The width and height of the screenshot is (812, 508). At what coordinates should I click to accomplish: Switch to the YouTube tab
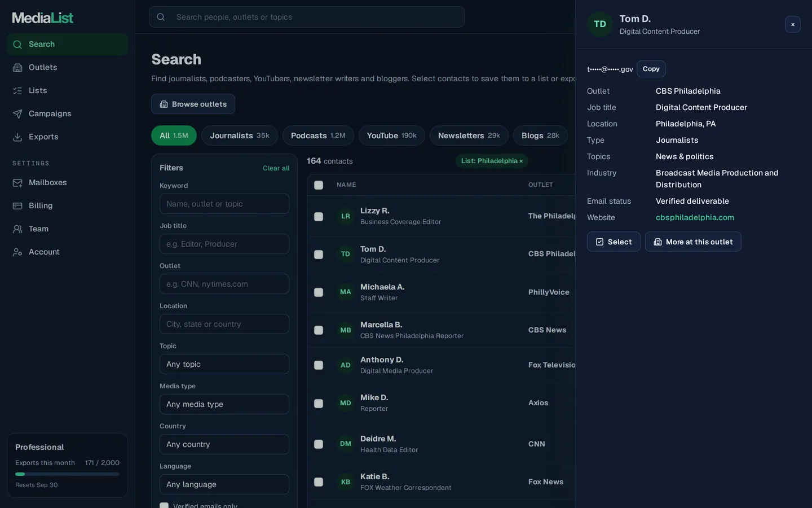click(392, 135)
